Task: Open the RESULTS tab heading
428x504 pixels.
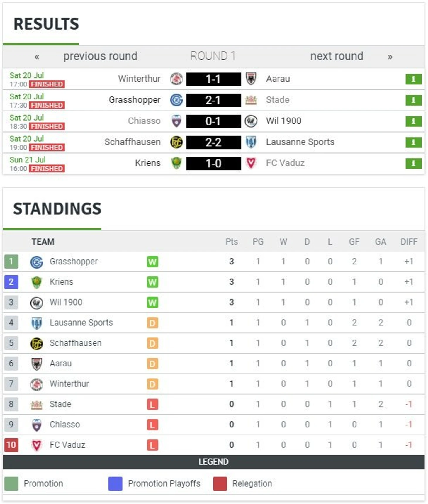Action: point(46,24)
